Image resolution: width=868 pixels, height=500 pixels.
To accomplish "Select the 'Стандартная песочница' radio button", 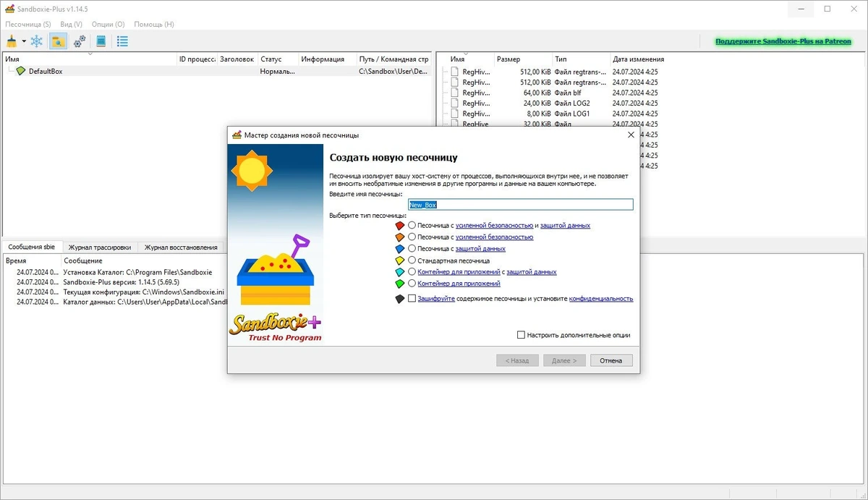I will (x=412, y=260).
